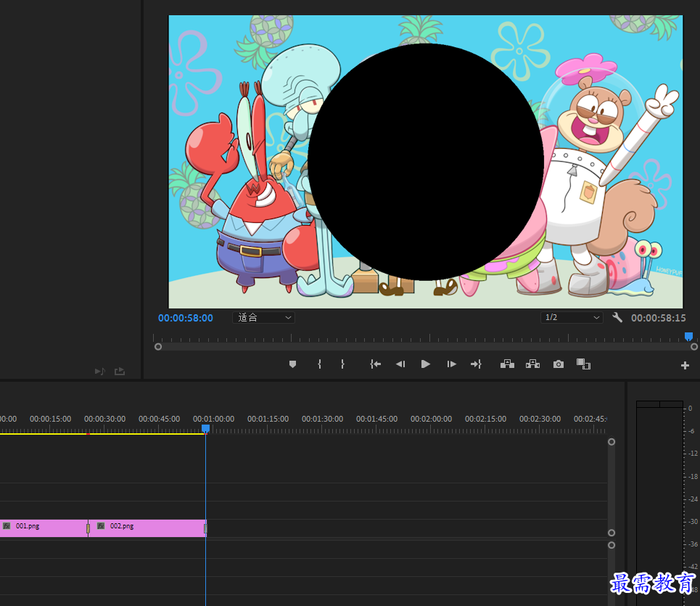This screenshot has width=700, height=606.
Task: Open the 适合 zoom level dropdown
Action: click(263, 317)
